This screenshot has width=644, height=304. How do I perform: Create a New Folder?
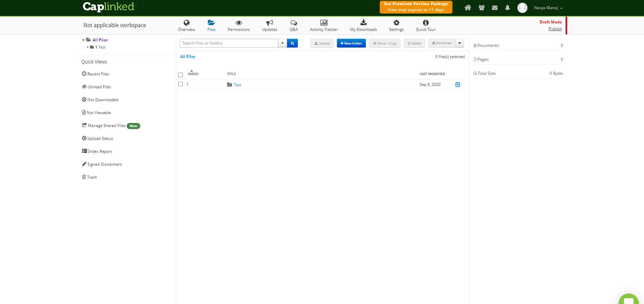(x=351, y=43)
